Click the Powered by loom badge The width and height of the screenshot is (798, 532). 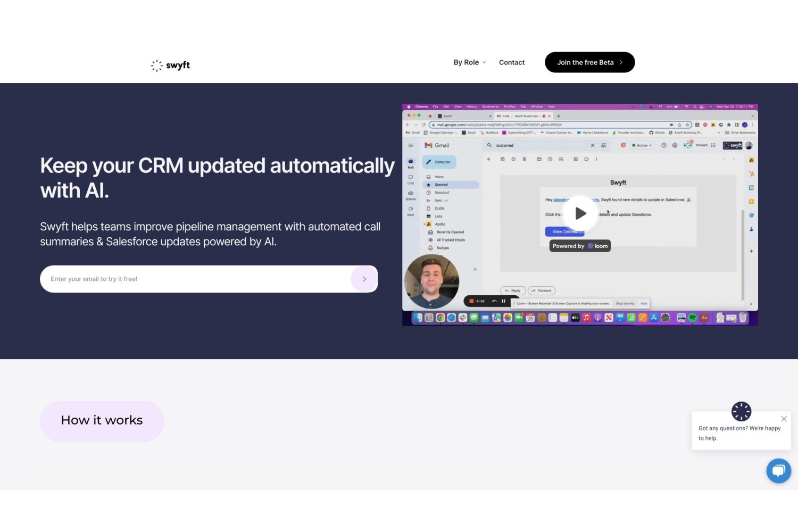point(580,246)
